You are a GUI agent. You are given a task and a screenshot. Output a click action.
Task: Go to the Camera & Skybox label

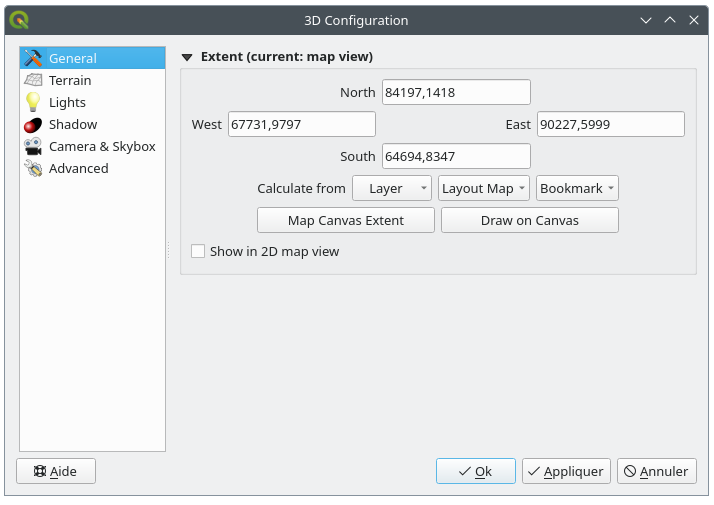pos(102,146)
